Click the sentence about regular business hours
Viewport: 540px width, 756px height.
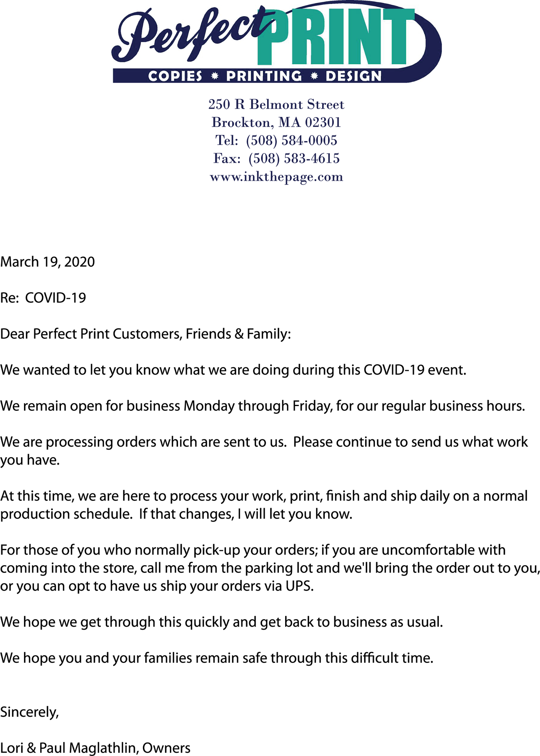[263, 406]
